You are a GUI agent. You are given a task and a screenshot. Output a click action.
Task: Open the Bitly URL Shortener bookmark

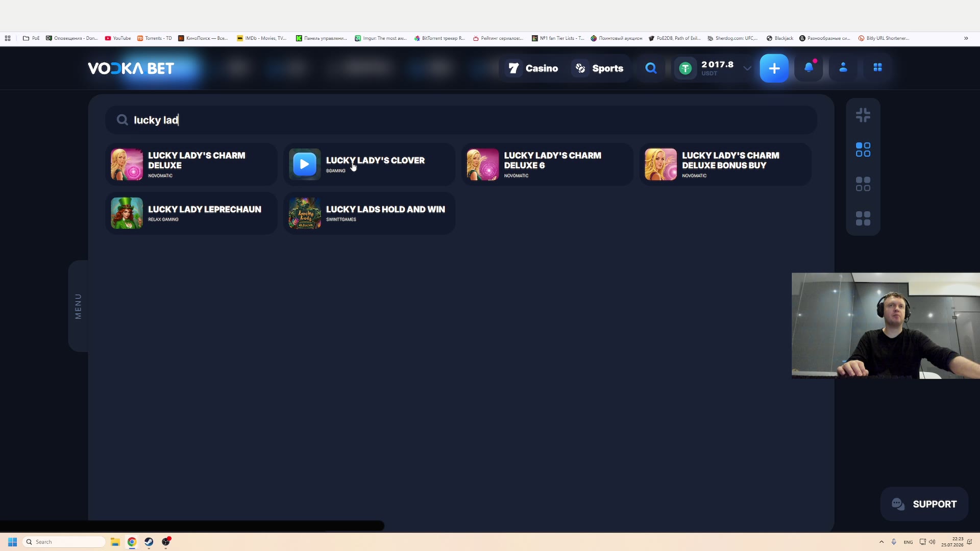coord(884,38)
